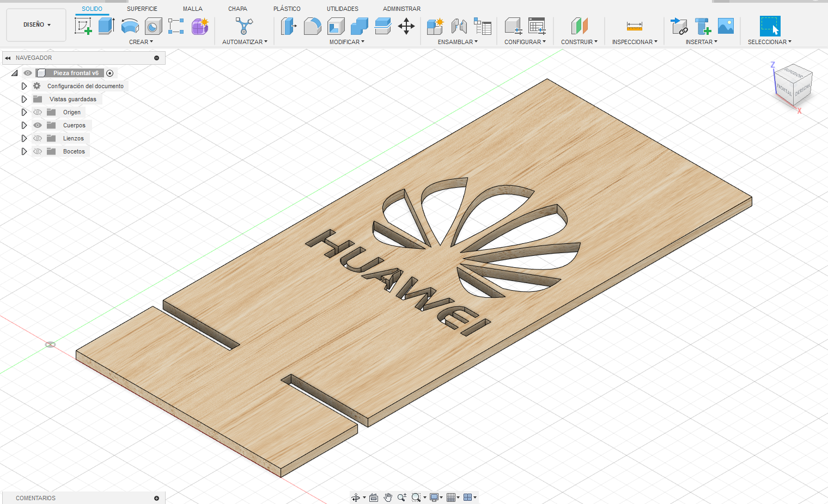
Task: Select the Extrude tool
Action: coord(106,26)
